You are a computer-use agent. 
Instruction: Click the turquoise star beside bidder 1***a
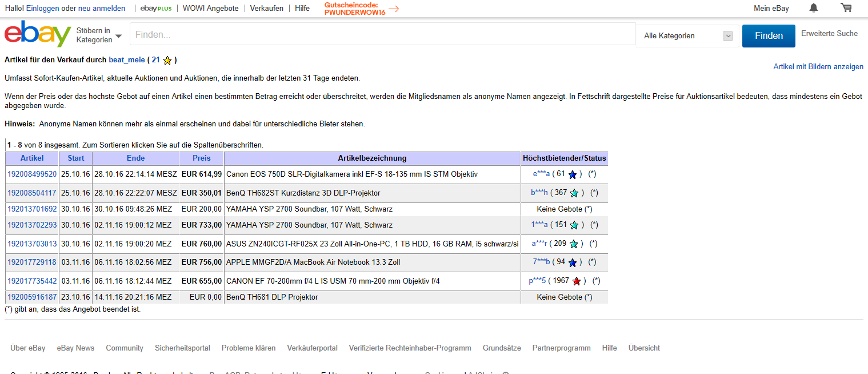pyautogui.click(x=574, y=225)
